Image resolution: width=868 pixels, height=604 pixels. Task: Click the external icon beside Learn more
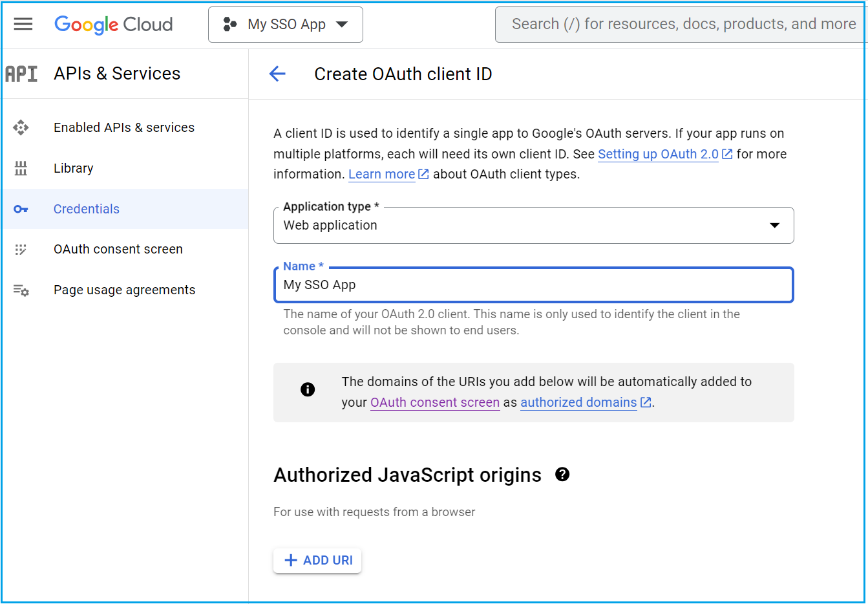[423, 174]
